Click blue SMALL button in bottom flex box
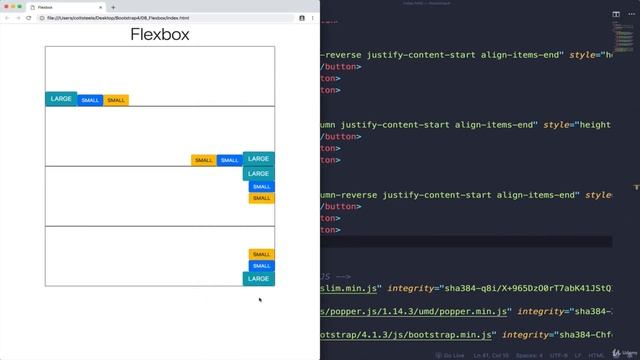 [x=262, y=266]
